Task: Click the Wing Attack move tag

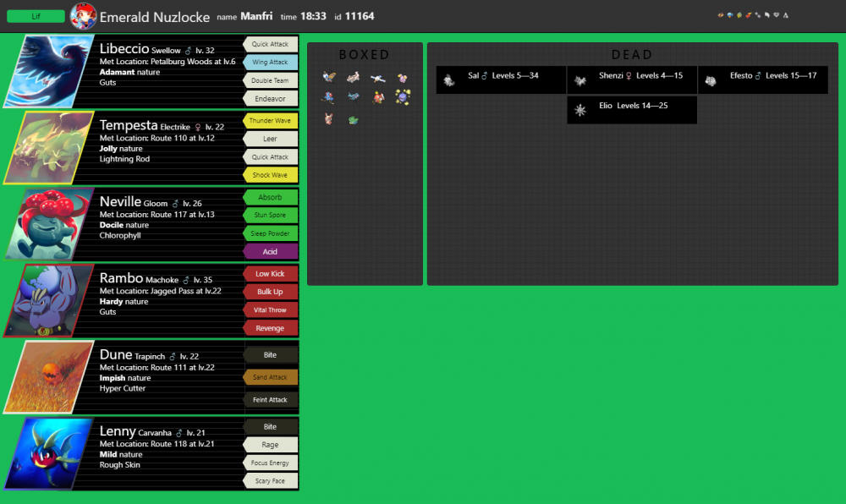Action: tap(270, 63)
